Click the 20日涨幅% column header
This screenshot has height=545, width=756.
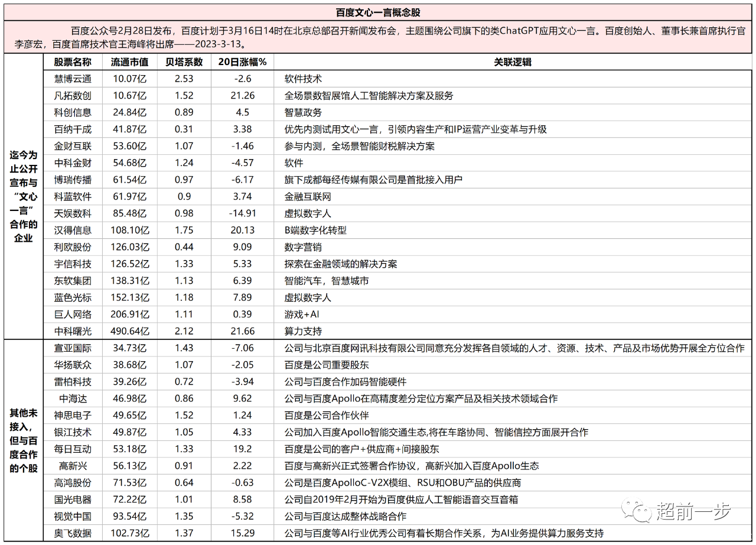coord(242,61)
